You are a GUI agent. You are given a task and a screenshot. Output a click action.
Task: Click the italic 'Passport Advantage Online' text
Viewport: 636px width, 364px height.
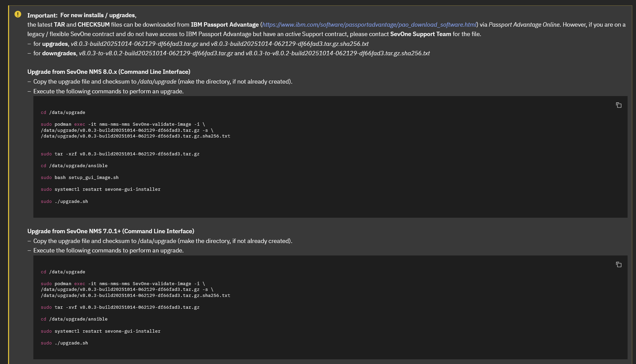tap(524, 25)
